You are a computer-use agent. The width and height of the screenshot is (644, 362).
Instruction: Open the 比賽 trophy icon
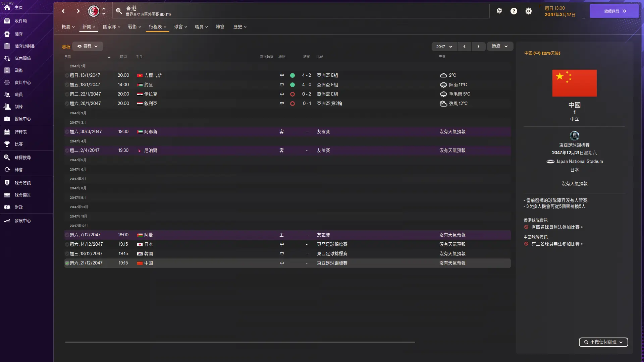7,144
